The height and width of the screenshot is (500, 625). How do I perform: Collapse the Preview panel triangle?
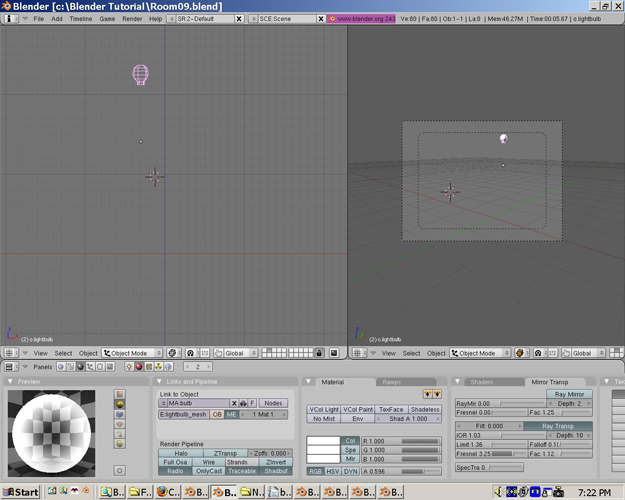tap(10, 381)
